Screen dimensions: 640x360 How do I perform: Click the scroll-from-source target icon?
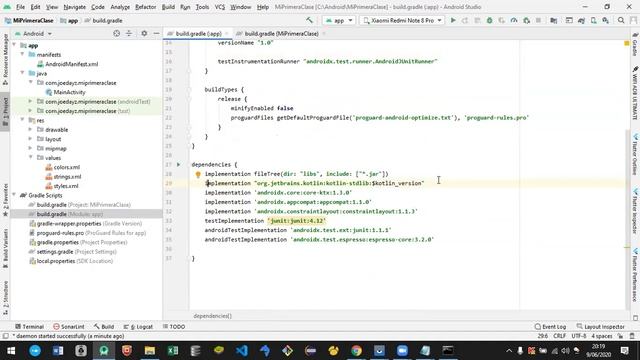click(x=117, y=33)
